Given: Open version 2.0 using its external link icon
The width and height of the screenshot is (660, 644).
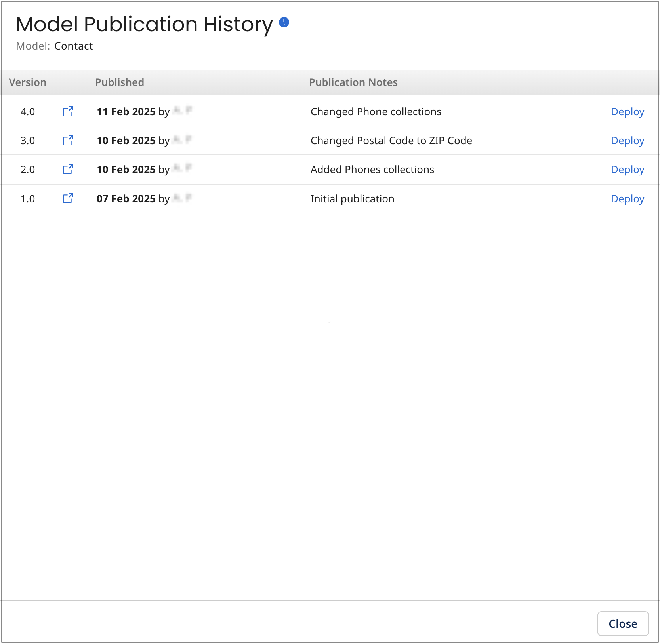Looking at the screenshot, I should tap(68, 169).
